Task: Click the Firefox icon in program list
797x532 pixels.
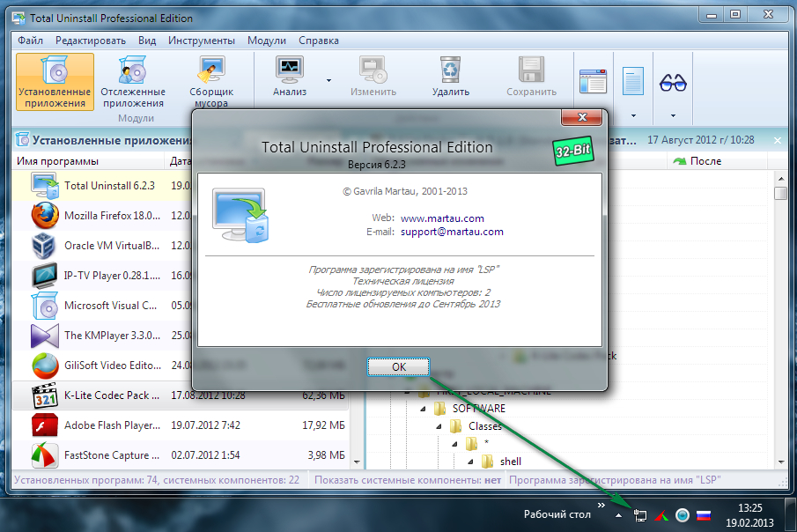Action: click(x=45, y=216)
